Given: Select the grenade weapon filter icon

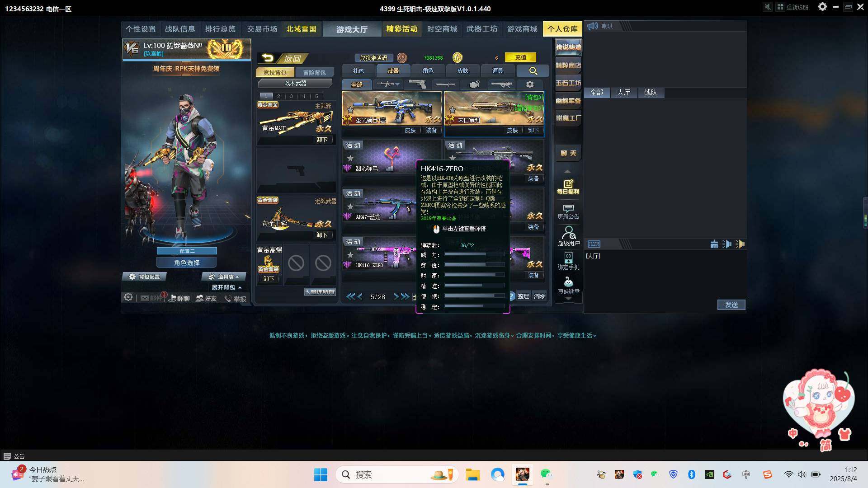Looking at the screenshot, I should click(474, 85).
